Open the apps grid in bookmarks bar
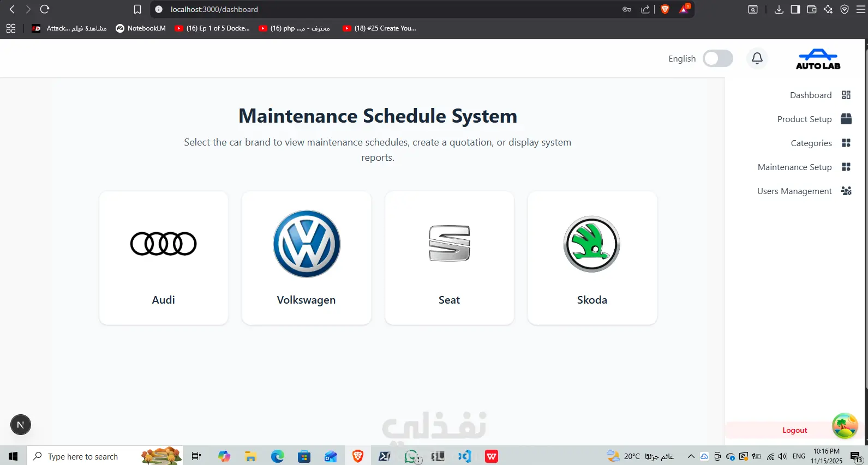This screenshot has height=465, width=868. coord(11,28)
